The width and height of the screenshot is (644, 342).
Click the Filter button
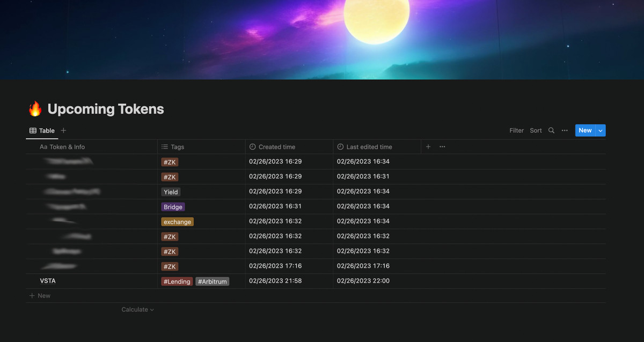[516, 130]
